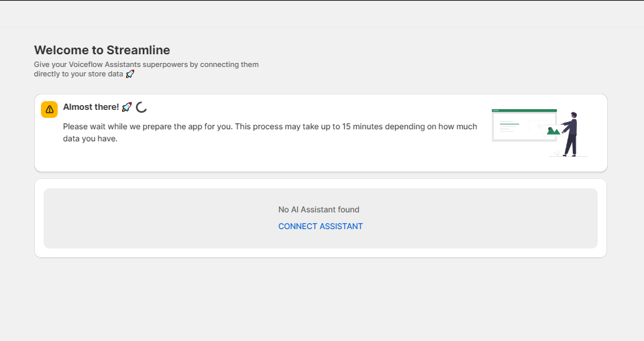Image resolution: width=644 pixels, height=341 pixels.
Task: Click the yellow warning triangle icon
Action: pyautogui.click(x=49, y=110)
